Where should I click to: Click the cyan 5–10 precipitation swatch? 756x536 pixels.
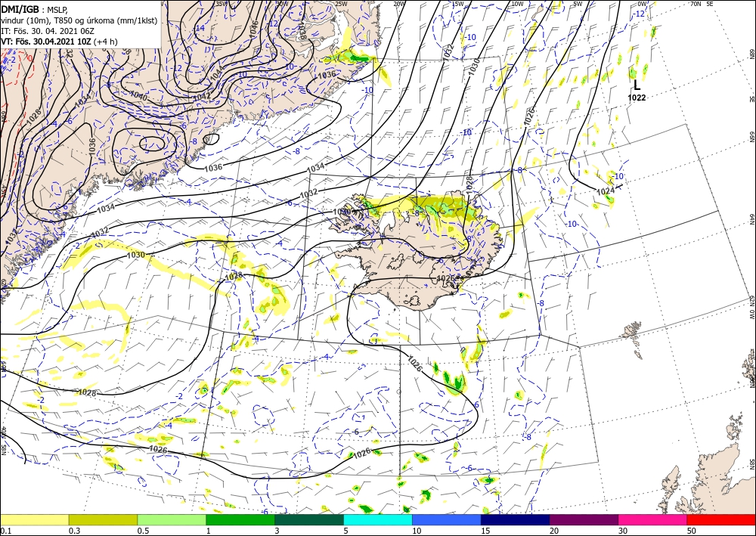coord(378,519)
